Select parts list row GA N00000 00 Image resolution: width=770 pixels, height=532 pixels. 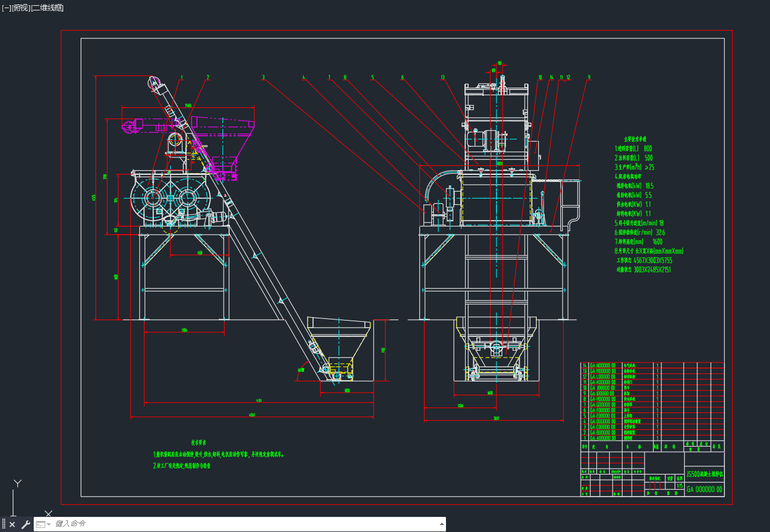click(652, 365)
